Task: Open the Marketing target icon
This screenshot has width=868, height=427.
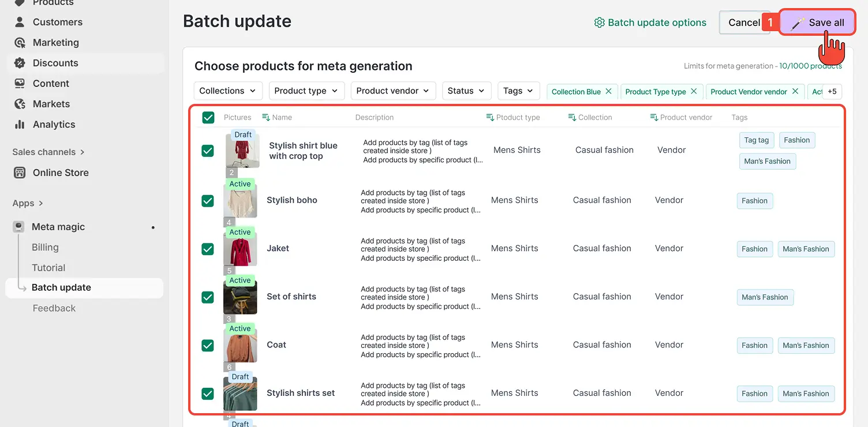Action: pyautogui.click(x=20, y=43)
